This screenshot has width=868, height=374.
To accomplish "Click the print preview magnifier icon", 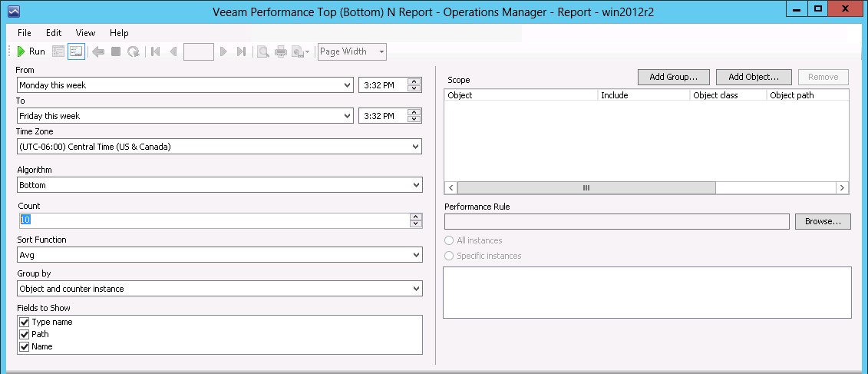I will coord(263,51).
